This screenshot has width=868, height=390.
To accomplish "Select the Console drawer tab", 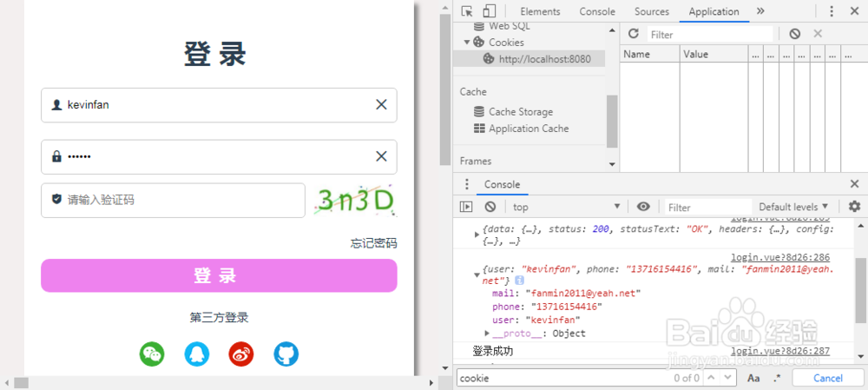I will [502, 184].
